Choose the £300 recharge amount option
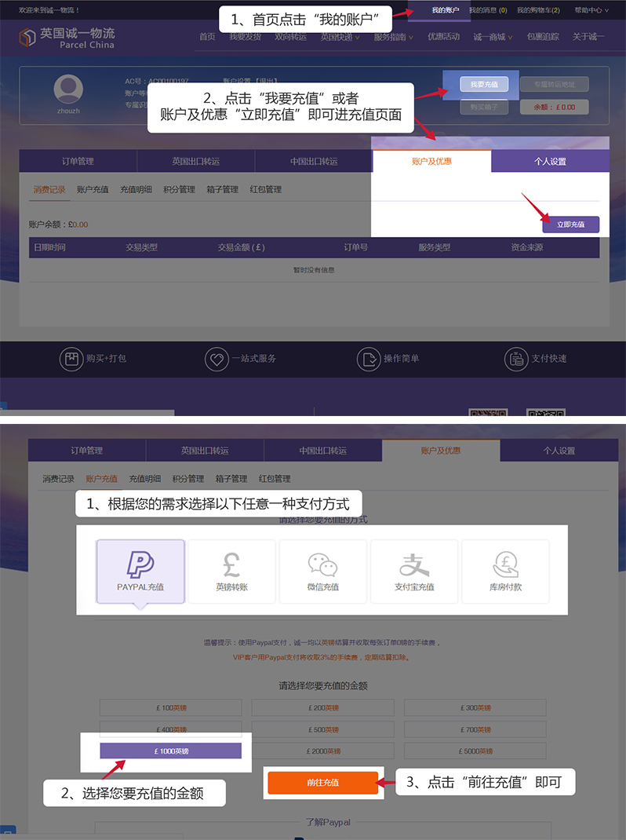Screen dimensions: 626x840 point(475,707)
